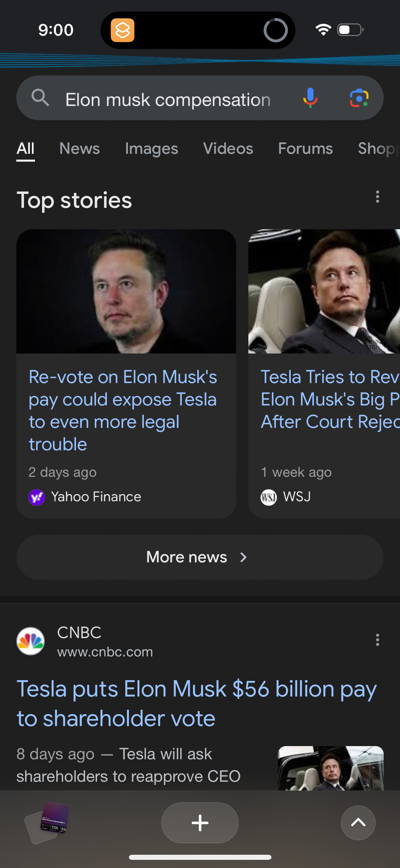Switch to the Images tab
Image resolution: width=400 pixels, height=868 pixels.
point(151,149)
